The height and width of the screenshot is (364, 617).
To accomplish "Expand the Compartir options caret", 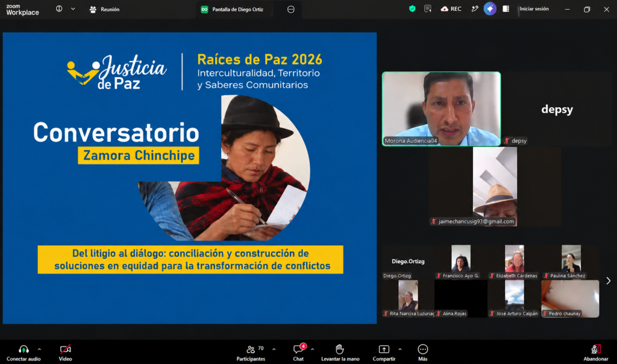I will click(x=400, y=349).
